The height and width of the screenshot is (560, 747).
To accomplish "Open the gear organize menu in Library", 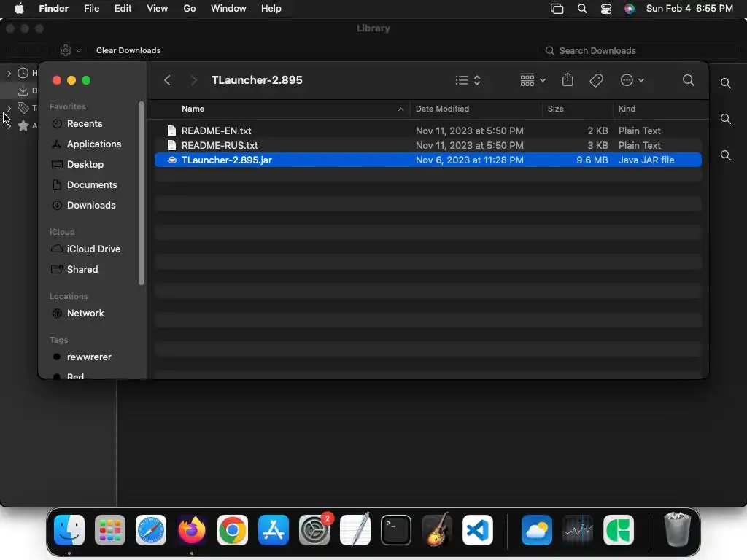I will point(70,50).
